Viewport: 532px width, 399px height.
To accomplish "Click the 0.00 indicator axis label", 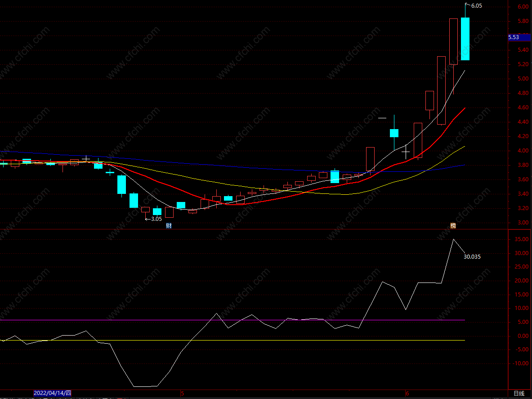I will coord(523,336).
